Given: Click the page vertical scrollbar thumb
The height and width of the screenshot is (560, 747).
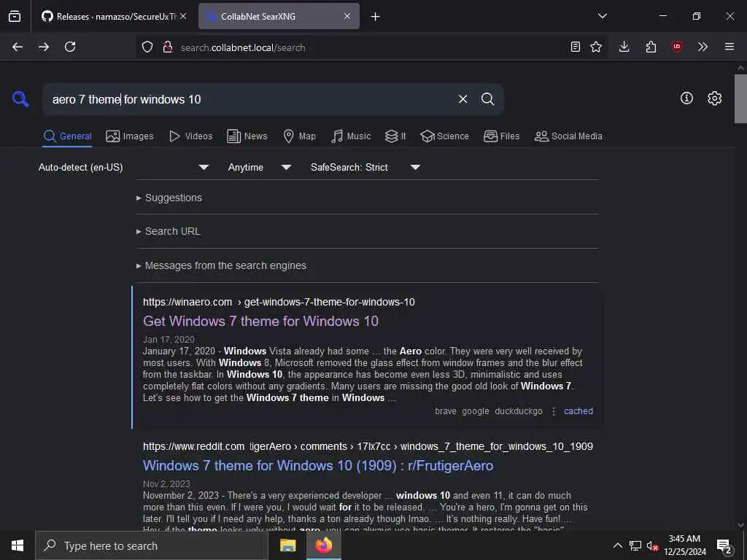Looking at the screenshot, I should (x=740, y=98).
